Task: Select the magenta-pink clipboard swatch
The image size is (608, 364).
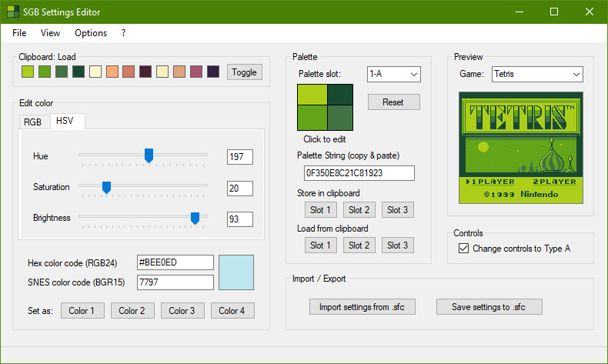Action: pos(196,72)
